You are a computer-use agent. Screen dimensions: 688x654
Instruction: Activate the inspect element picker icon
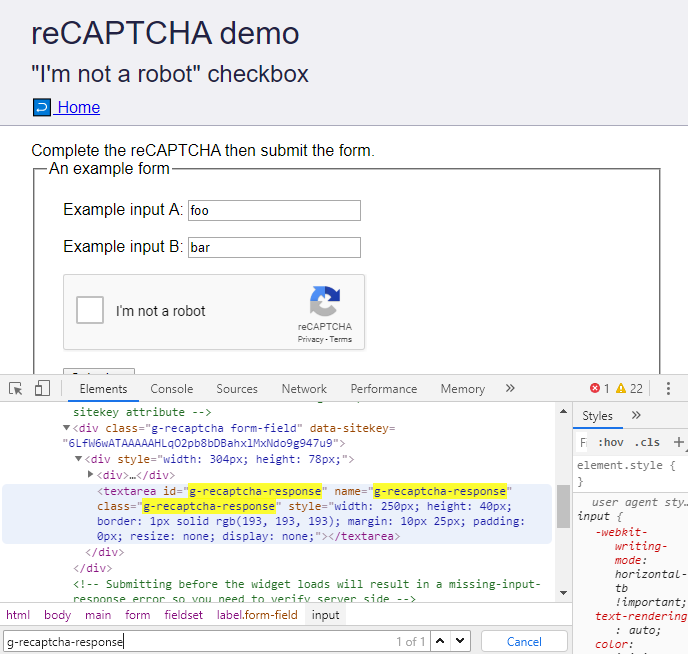[x=16, y=389]
